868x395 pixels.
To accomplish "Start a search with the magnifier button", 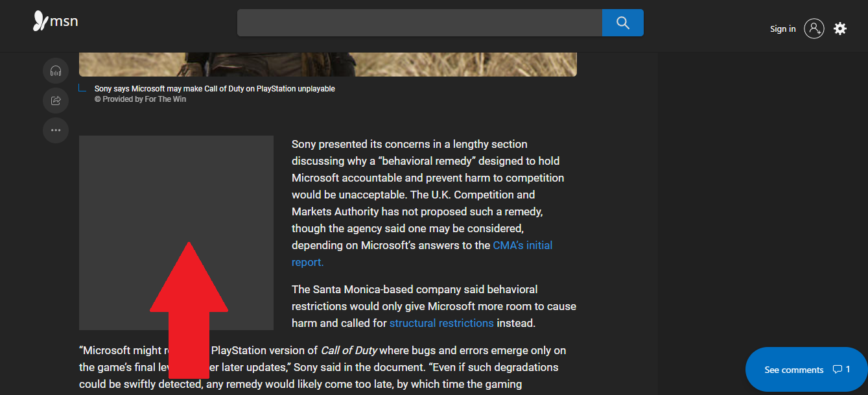I will (622, 22).
